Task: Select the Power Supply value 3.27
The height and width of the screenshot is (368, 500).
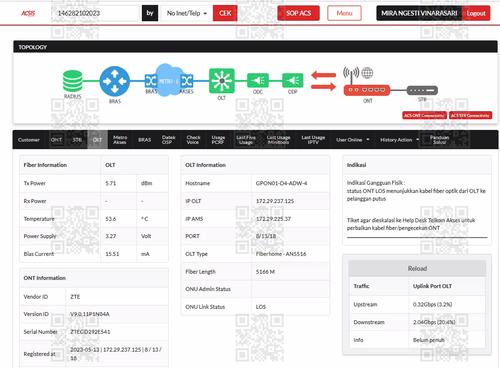Action: click(111, 236)
